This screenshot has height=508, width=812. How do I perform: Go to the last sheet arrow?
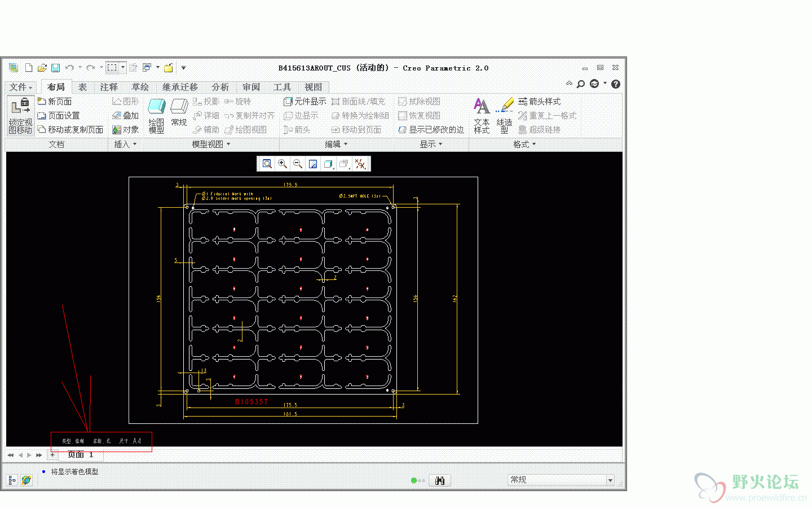[x=39, y=455]
